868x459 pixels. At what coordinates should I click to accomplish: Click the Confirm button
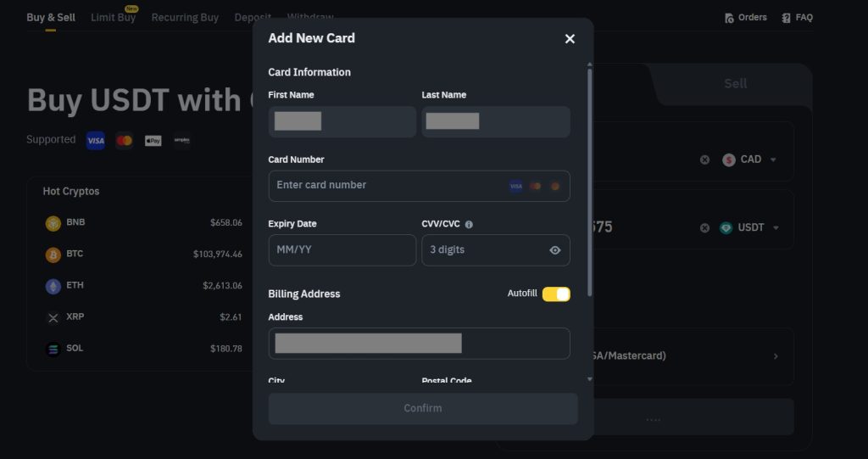[423, 409]
